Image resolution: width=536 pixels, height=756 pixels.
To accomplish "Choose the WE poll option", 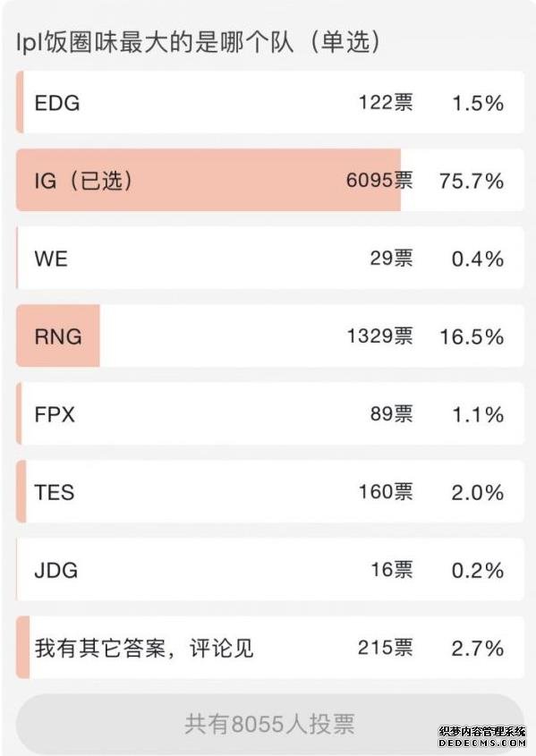I will (270, 258).
